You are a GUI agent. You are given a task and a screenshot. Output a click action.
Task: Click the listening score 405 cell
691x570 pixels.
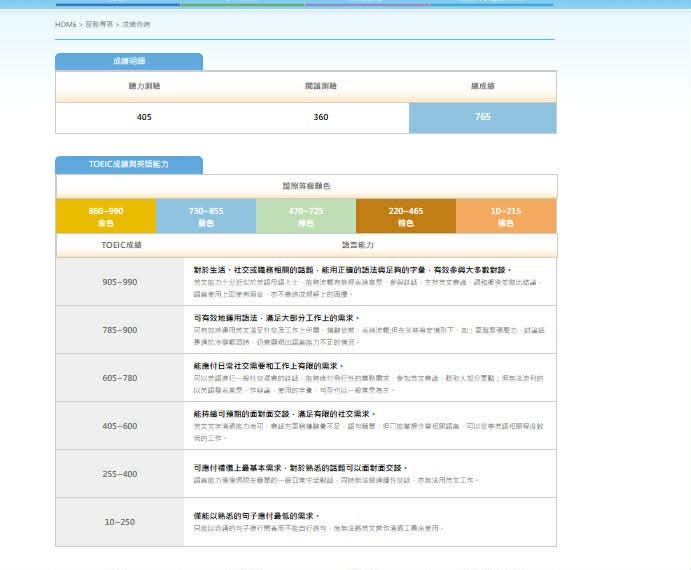[144, 117]
